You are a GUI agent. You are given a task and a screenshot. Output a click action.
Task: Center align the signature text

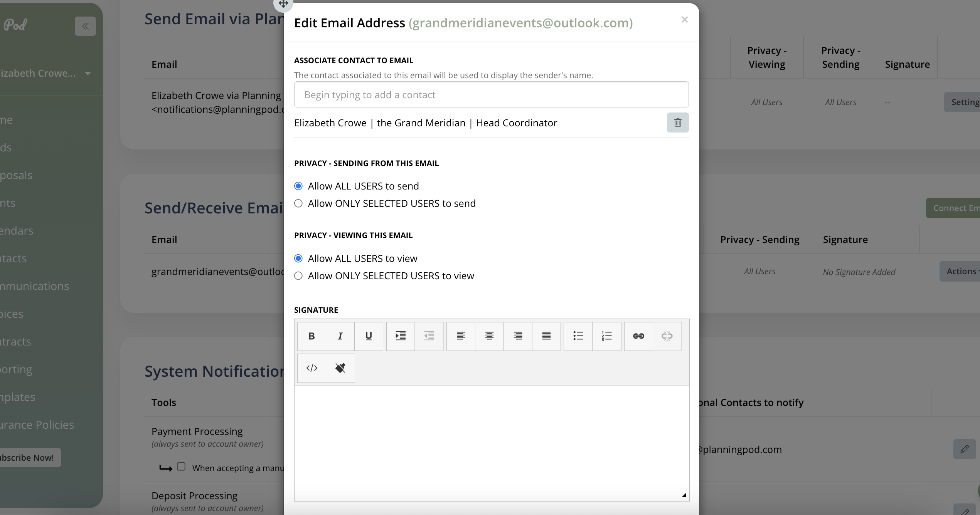(x=489, y=336)
